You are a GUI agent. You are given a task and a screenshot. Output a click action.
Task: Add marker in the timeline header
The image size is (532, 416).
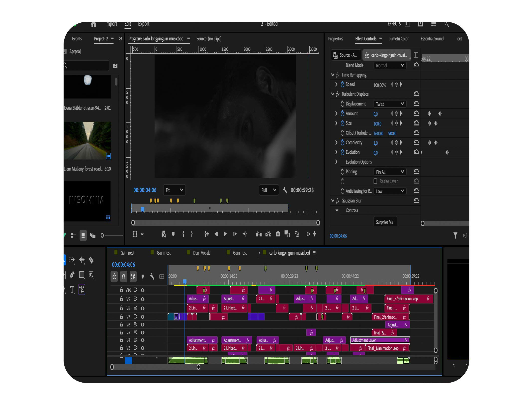point(143,276)
